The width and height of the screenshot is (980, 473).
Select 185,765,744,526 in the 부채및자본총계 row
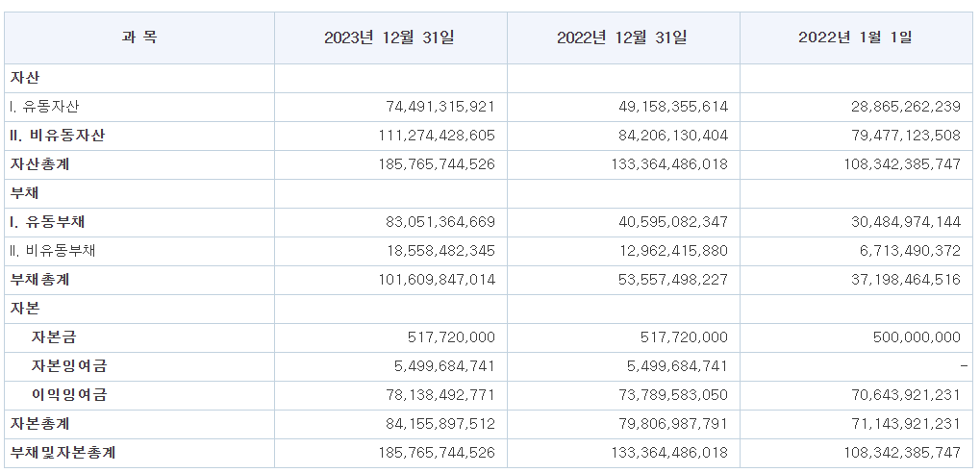point(437,453)
